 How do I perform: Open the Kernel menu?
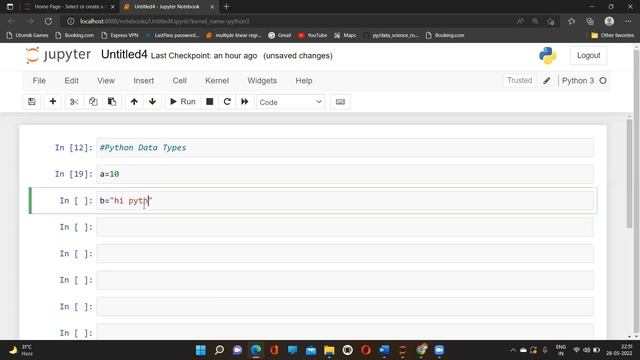pyautogui.click(x=217, y=81)
